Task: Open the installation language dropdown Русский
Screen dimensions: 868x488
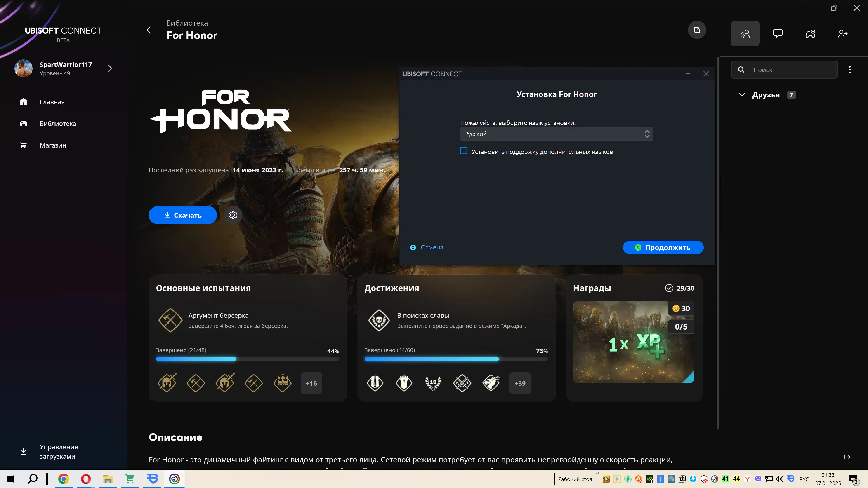Action: [x=556, y=134]
